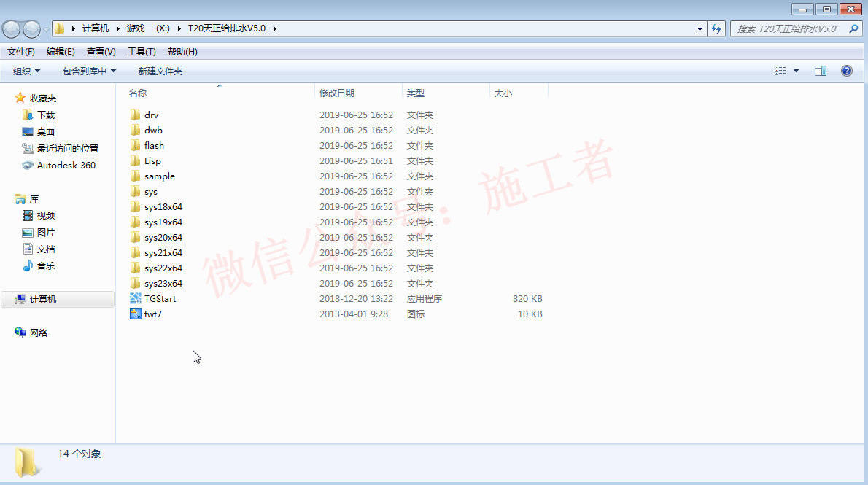Select the sys23x64 folder icon
Viewport: 868px width, 485px height.
pos(135,284)
